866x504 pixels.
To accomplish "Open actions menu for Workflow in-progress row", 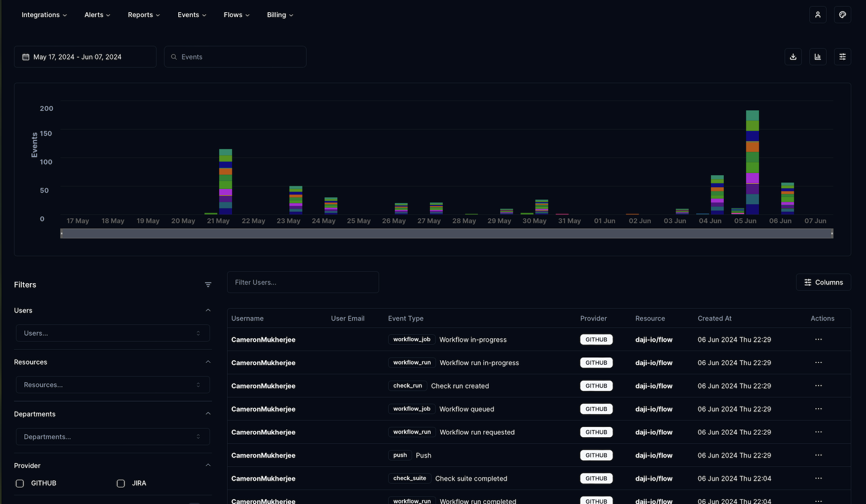I will point(819,339).
